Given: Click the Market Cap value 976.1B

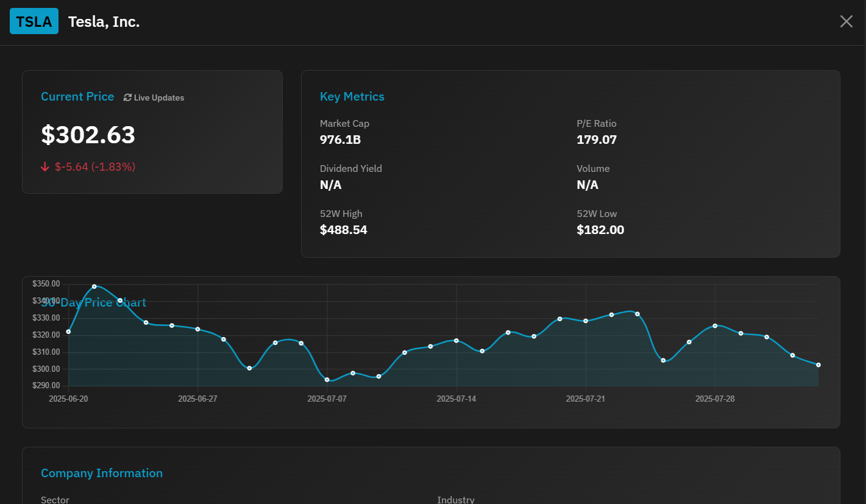Looking at the screenshot, I should click(x=341, y=140).
